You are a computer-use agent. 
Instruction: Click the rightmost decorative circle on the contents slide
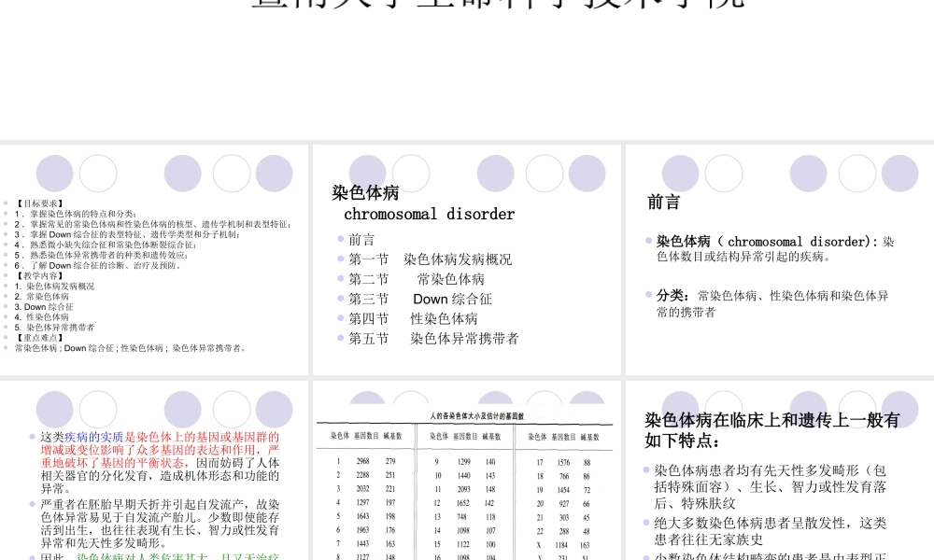tap(587, 174)
